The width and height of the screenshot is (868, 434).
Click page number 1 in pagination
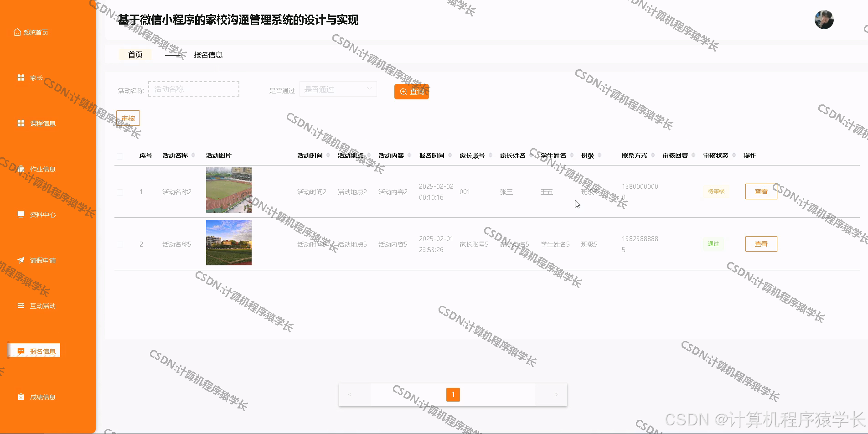pos(453,395)
